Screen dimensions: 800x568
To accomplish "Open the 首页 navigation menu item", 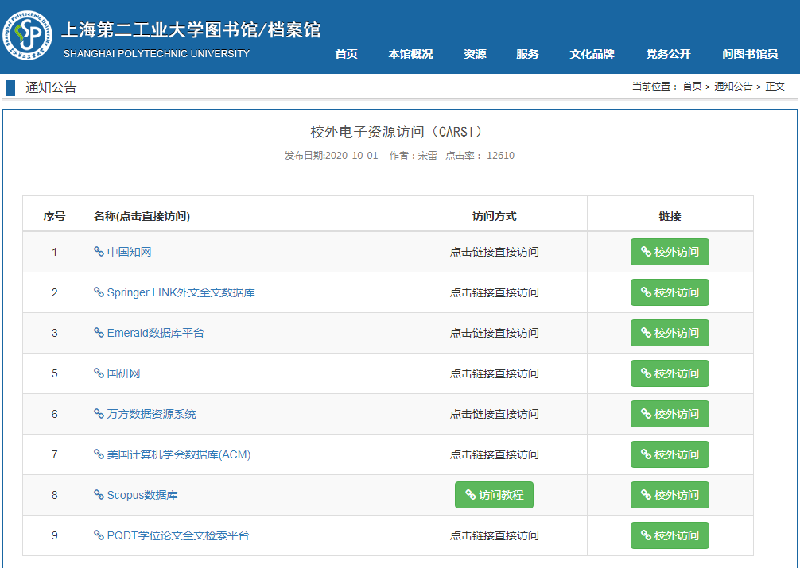I will tap(346, 54).
